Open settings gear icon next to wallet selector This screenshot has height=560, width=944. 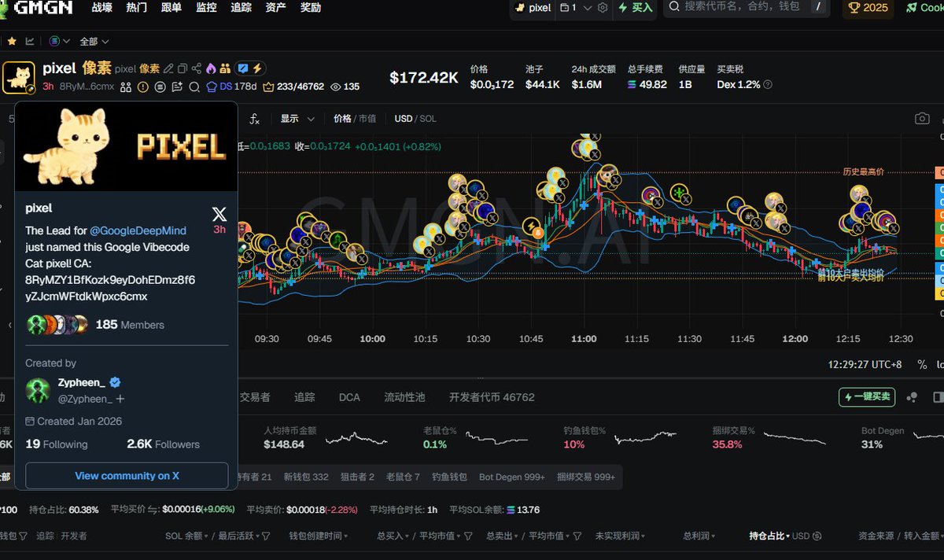click(x=603, y=8)
